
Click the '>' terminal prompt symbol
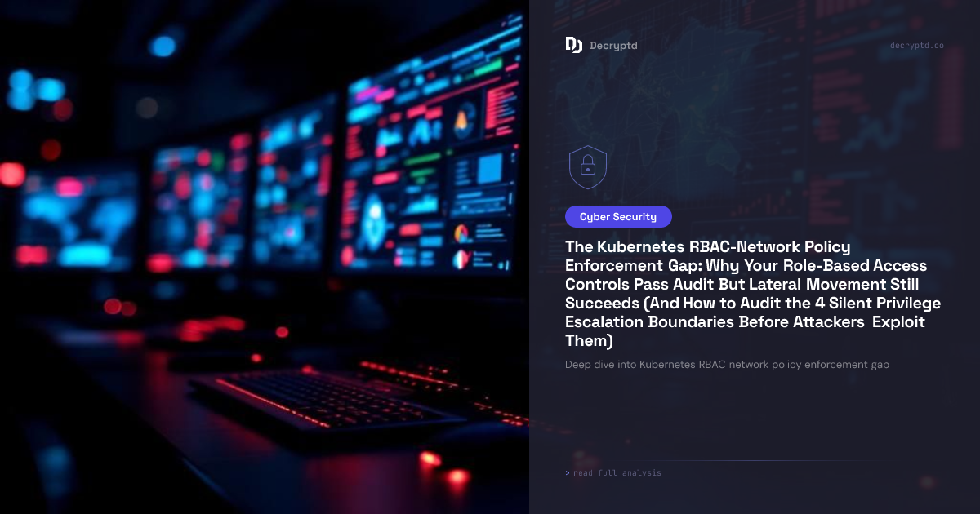click(x=568, y=472)
